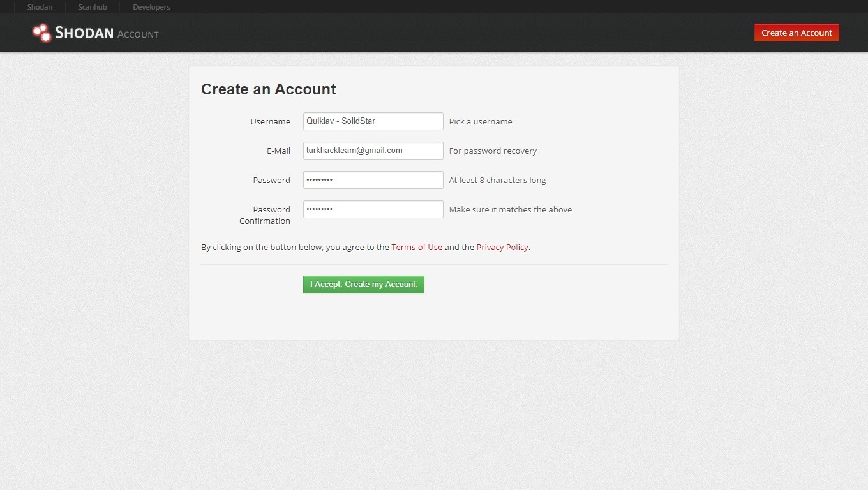Click the Password Confirmation label
The image size is (868, 490).
pos(265,215)
